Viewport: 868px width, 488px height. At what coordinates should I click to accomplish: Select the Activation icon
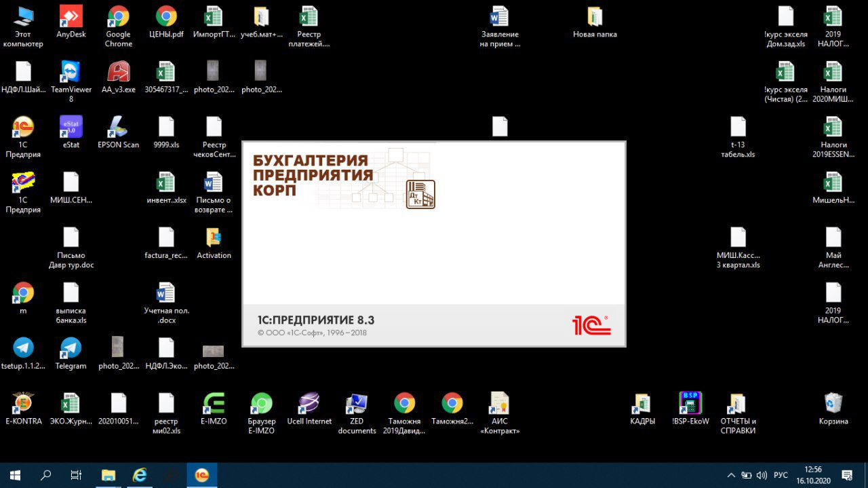pos(214,243)
